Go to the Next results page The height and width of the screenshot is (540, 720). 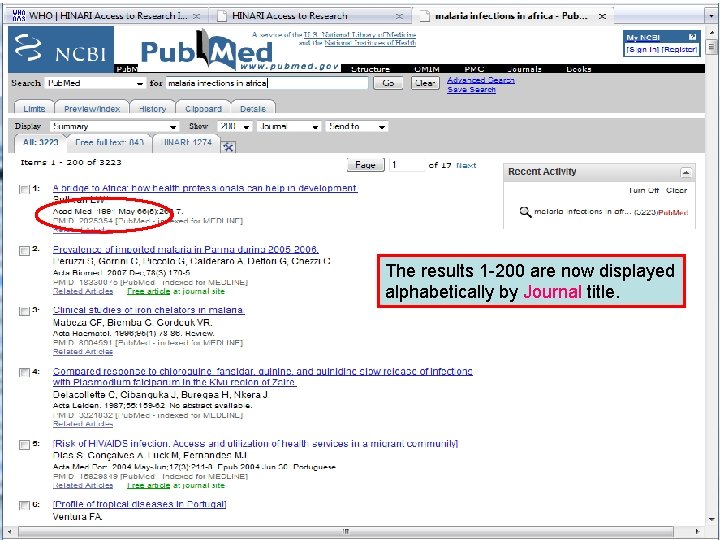[466, 165]
